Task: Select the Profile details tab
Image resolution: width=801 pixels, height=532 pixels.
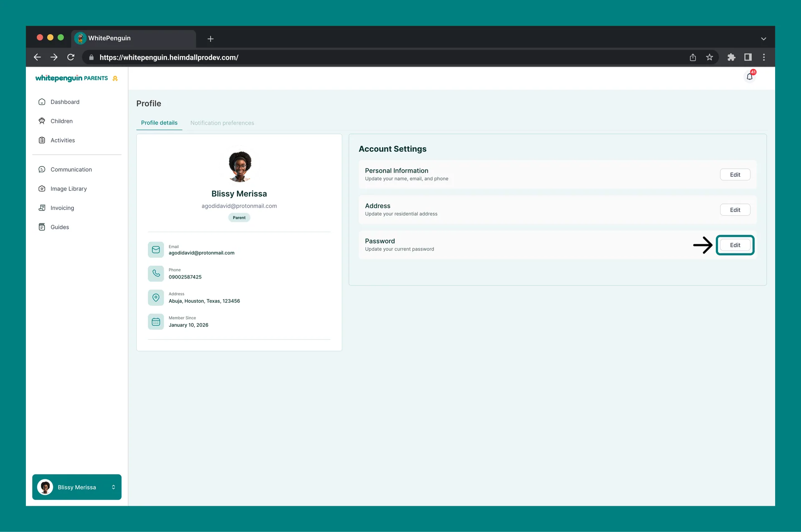Action: 159,123
